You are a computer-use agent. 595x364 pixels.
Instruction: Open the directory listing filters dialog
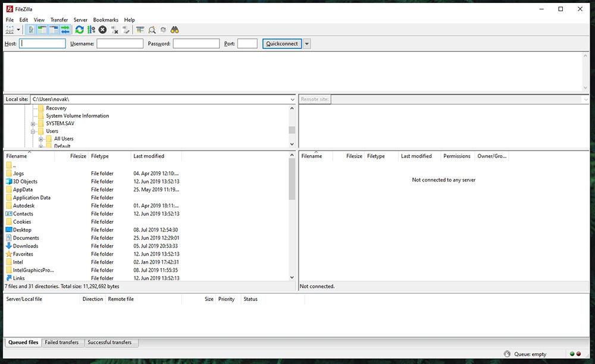click(x=140, y=30)
